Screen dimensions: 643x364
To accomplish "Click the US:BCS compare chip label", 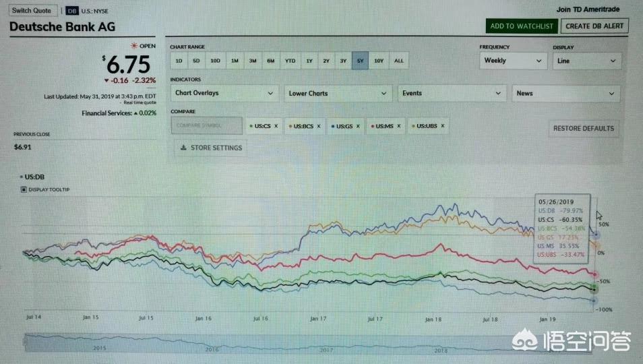I will point(303,126).
